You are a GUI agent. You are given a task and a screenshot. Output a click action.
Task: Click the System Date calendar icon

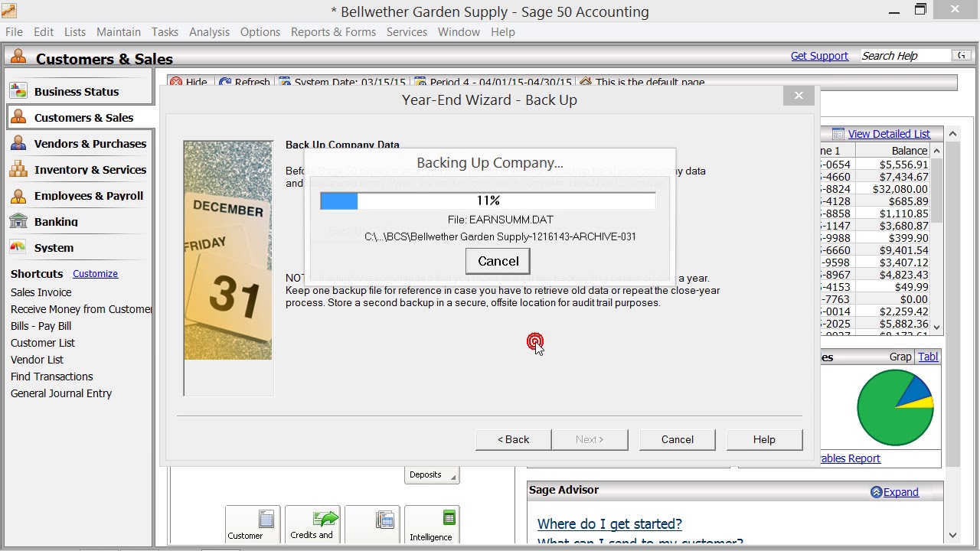click(x=285, y=83)
